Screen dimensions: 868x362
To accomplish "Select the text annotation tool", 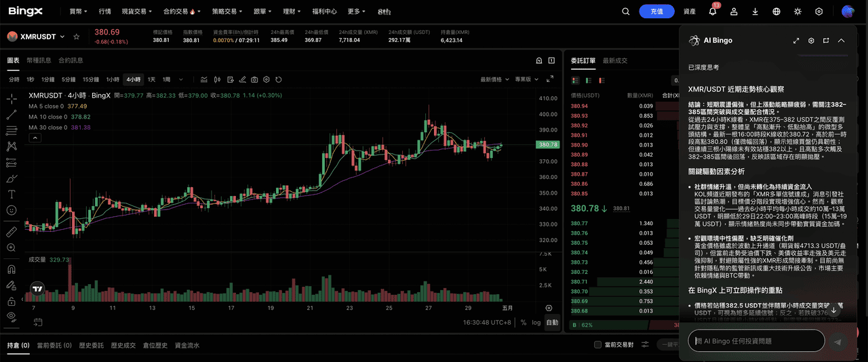I will (x=12, y=194).
